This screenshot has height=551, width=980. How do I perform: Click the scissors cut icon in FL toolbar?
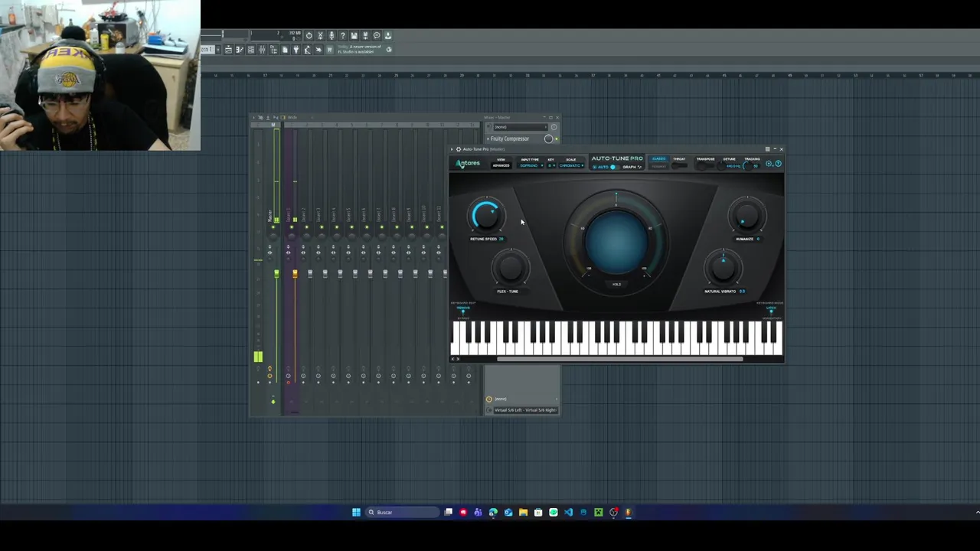coord(320,35)
